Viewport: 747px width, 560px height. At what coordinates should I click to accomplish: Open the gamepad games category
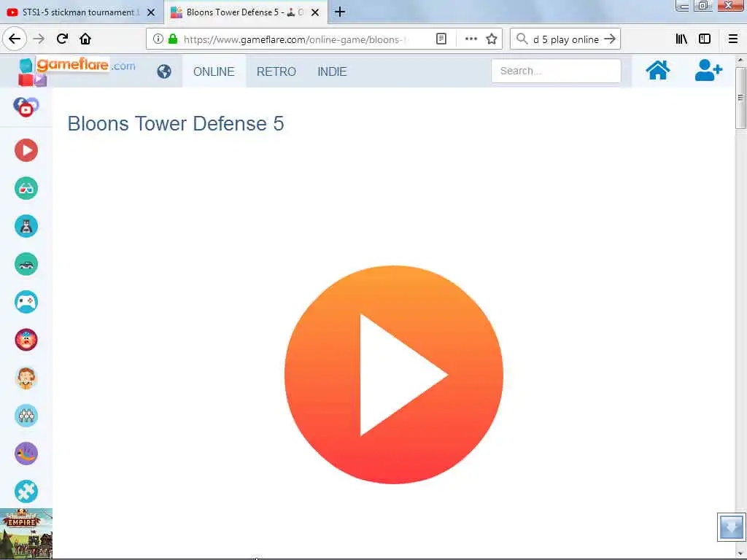coord(26,302)
